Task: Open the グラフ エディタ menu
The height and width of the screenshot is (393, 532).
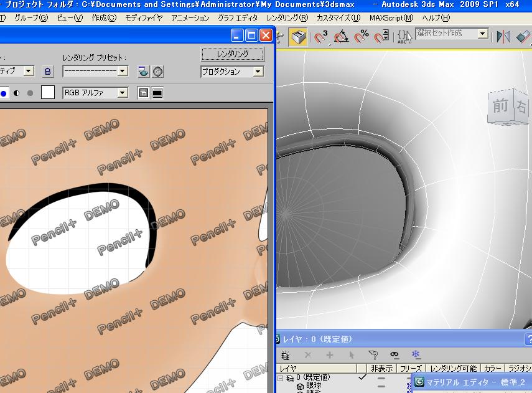Action: pyautogui.click(x=238, y=18)
